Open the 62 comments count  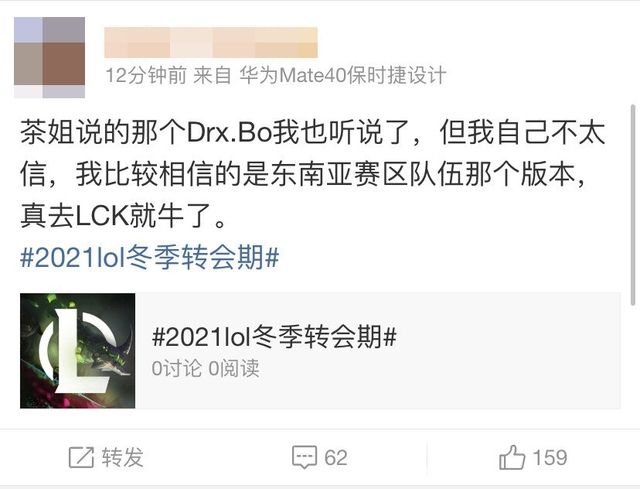point(336,457)
